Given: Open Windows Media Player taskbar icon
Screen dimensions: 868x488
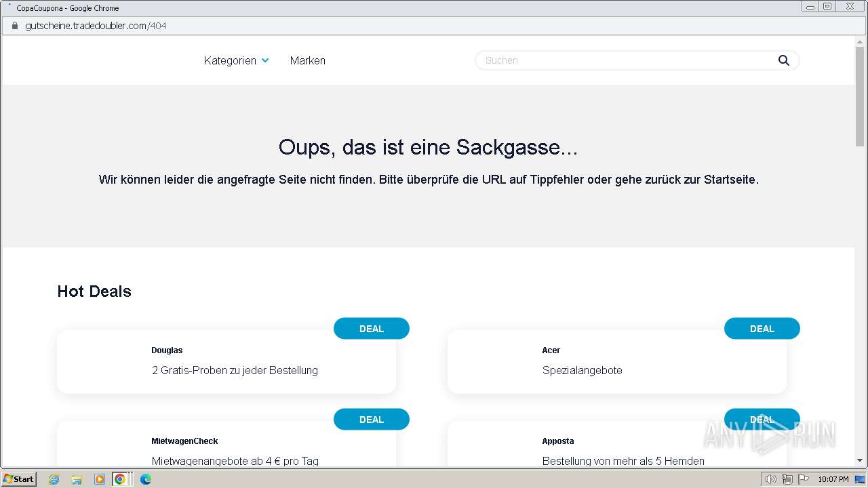Looking at the screenshot, I should (99, 479).
